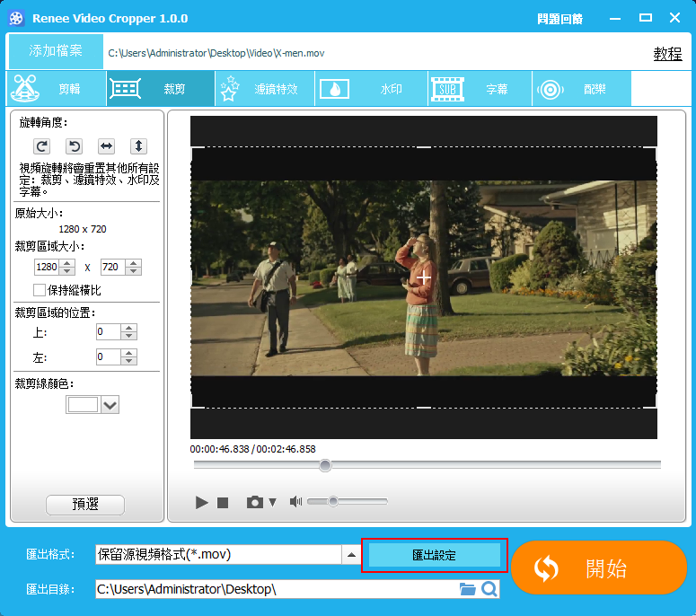Viewport: 696px width, 616px height.
Task: Expand the crop line color dropdown
Action: click(110, 405)
